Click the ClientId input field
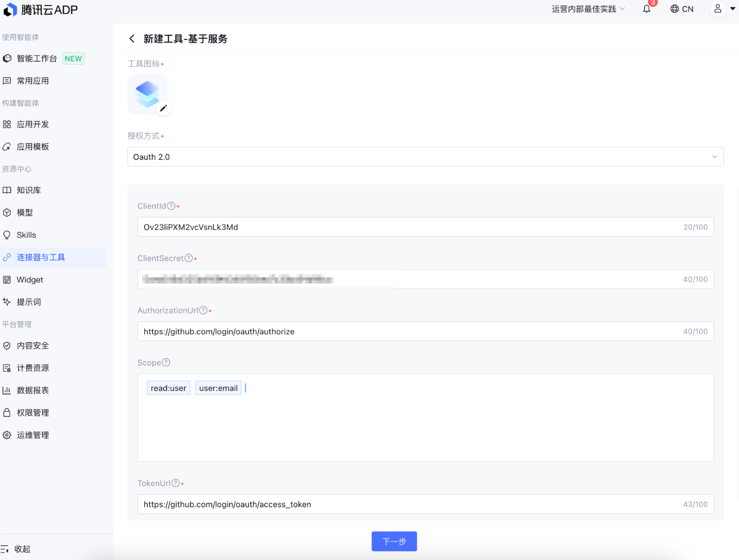The width and height of the screenshot is (739, 560). coord(426,227)
